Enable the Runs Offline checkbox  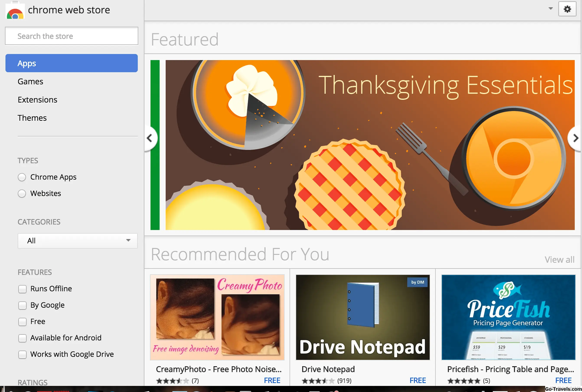[x=23, y=289]
